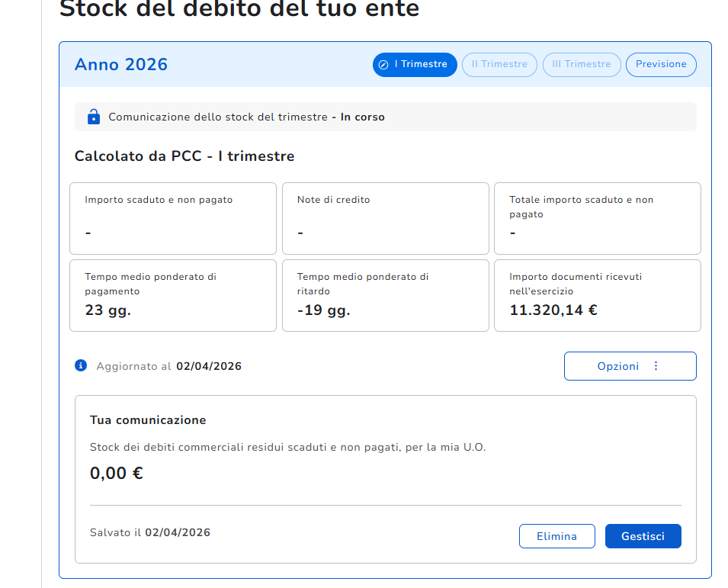
Task: Select the Importo scaduto e non pagato card
Action: point(173,218)
